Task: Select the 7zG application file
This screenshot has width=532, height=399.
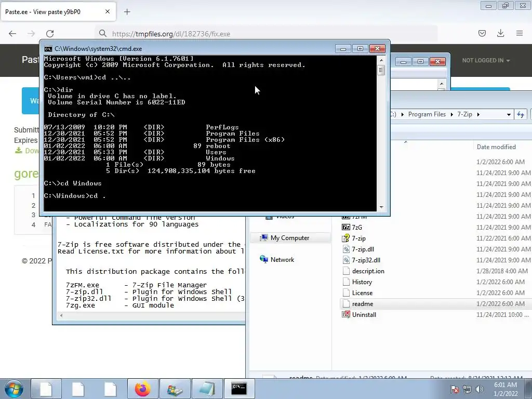Action: [x=357, y=228]
